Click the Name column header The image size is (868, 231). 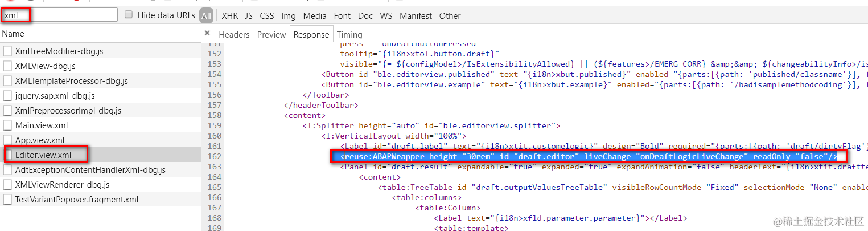[100, 34]
